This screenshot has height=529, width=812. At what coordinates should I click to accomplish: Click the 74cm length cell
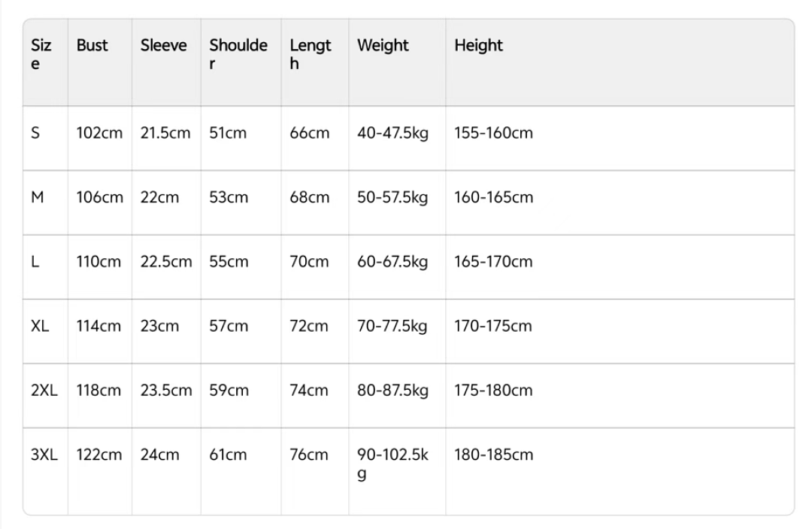tap(309, 390)
